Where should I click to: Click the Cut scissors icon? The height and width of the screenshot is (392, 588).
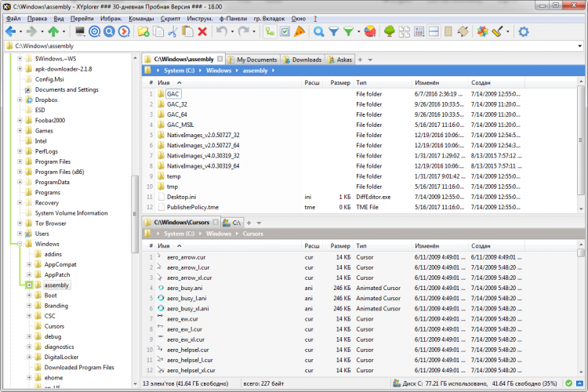(173, 31)
